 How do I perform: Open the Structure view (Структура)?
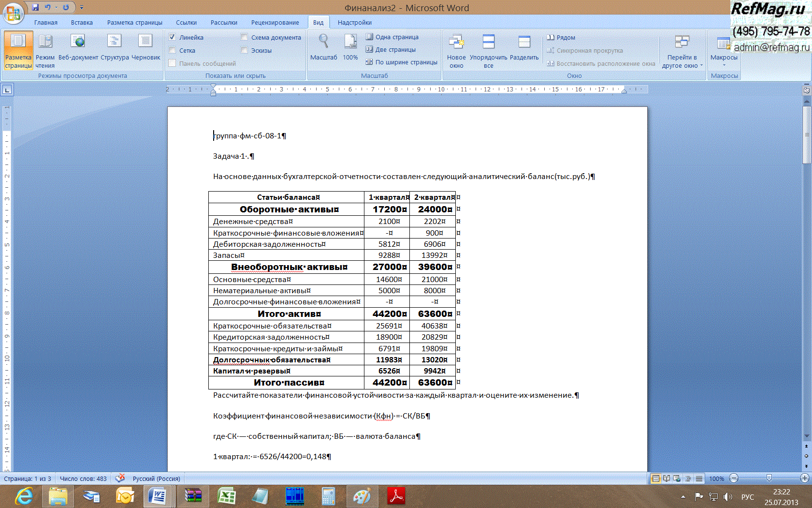115,48
